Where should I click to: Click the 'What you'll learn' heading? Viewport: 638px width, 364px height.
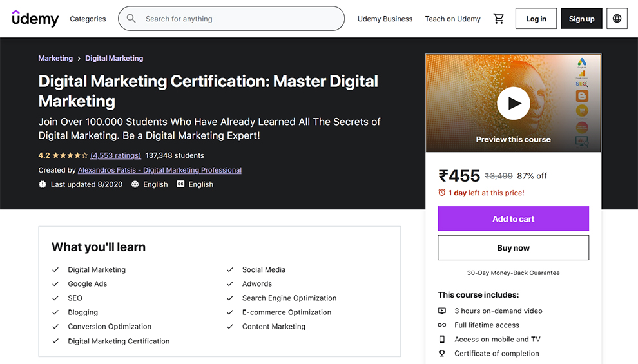pos(99,247)
